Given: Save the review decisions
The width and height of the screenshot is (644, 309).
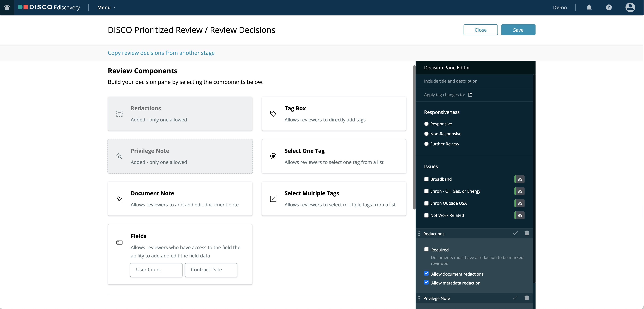Looking at the screenshot, I should (x=518, y=30).
